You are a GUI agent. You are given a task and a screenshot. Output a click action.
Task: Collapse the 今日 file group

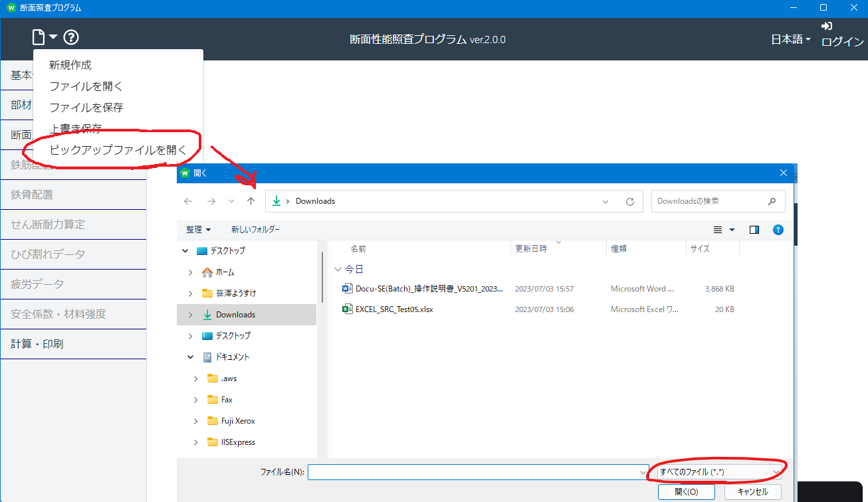point(338,269)
